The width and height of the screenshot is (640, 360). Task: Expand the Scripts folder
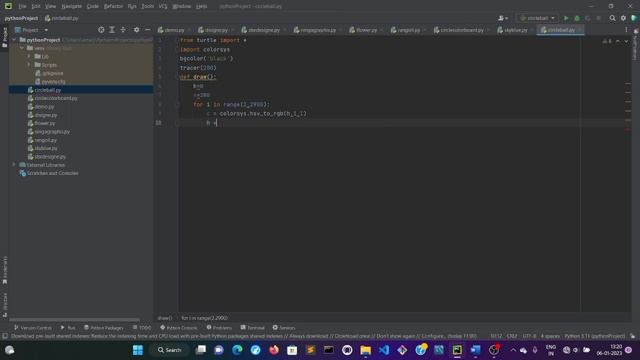29,65
